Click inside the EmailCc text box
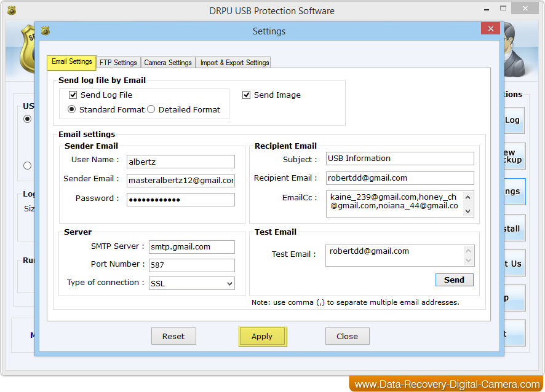 [x=394, y=203]
